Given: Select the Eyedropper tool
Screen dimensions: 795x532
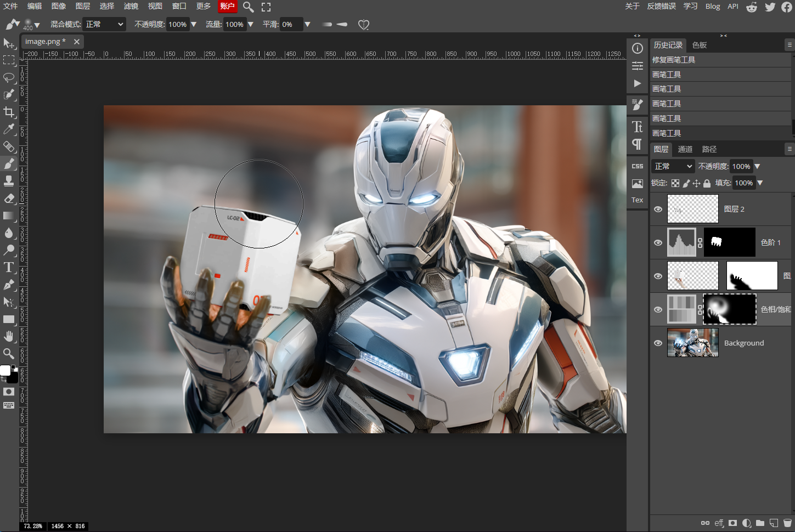Looking at the screenshot, I should point(9,129).
